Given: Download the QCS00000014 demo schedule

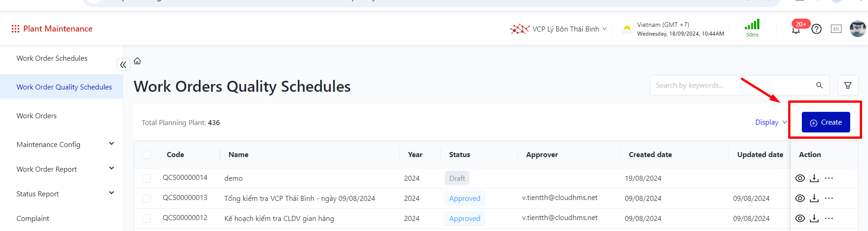Looking at the screenshot, I should coord(814,178).
